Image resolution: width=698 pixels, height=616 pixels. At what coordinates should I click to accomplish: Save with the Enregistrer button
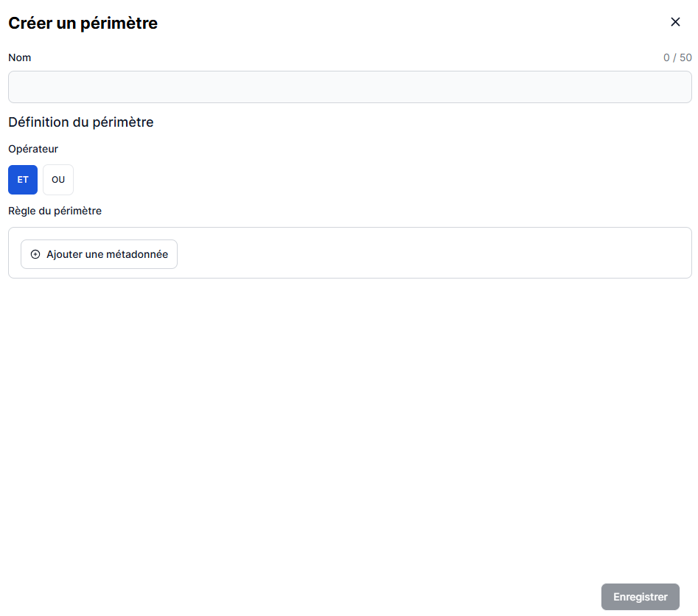coord(640,597)
